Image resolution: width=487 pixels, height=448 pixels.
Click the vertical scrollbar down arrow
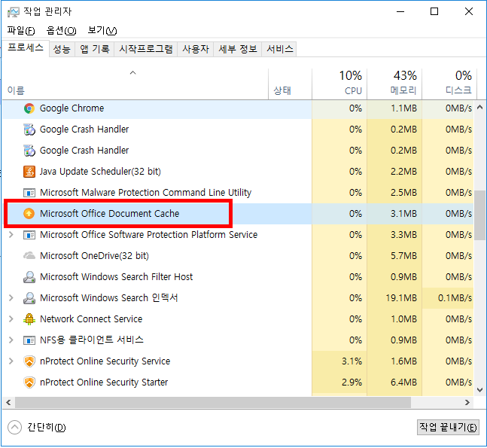(479, 389)
